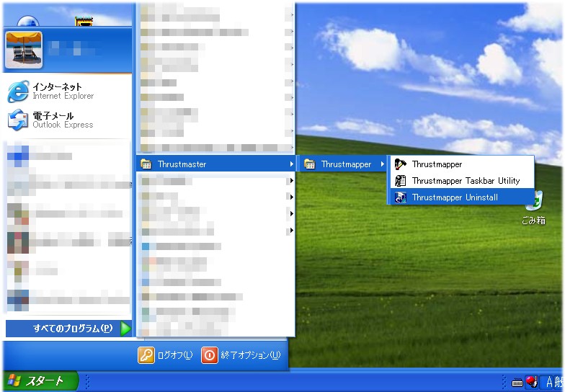Click the ログオフ (Log Off) button
Image resolution: width=565 pixels, height=392 pixels.
click(166, 355)
